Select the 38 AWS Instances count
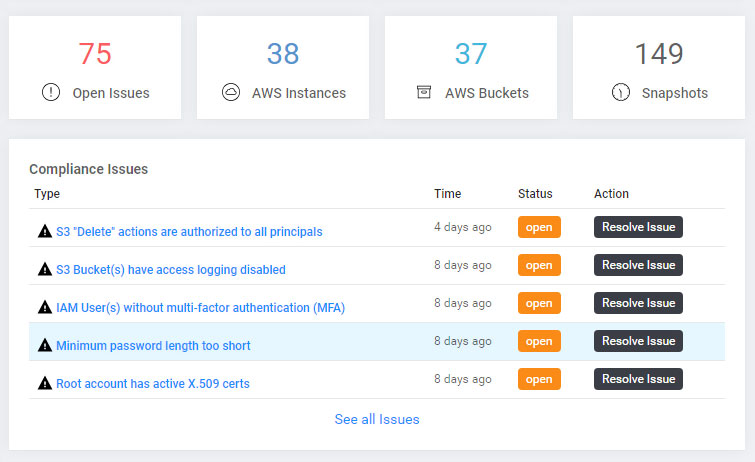 coord(283,53)
